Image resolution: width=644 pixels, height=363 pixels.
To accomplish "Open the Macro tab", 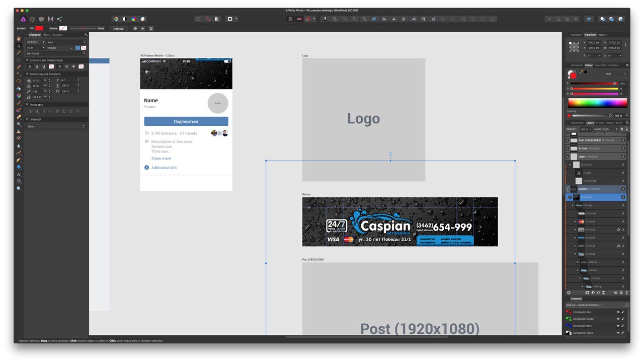I will click(x=46, y=35).
